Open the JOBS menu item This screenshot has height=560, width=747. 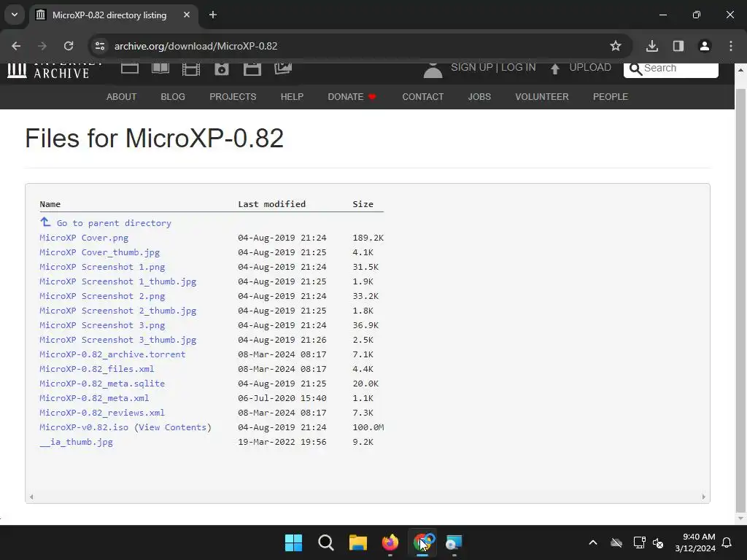(x=479, y=97)
